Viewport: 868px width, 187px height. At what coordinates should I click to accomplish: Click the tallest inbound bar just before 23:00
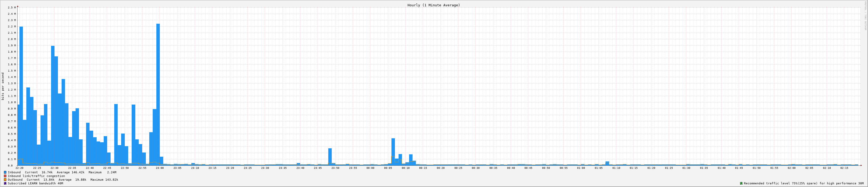pos(158,94)
